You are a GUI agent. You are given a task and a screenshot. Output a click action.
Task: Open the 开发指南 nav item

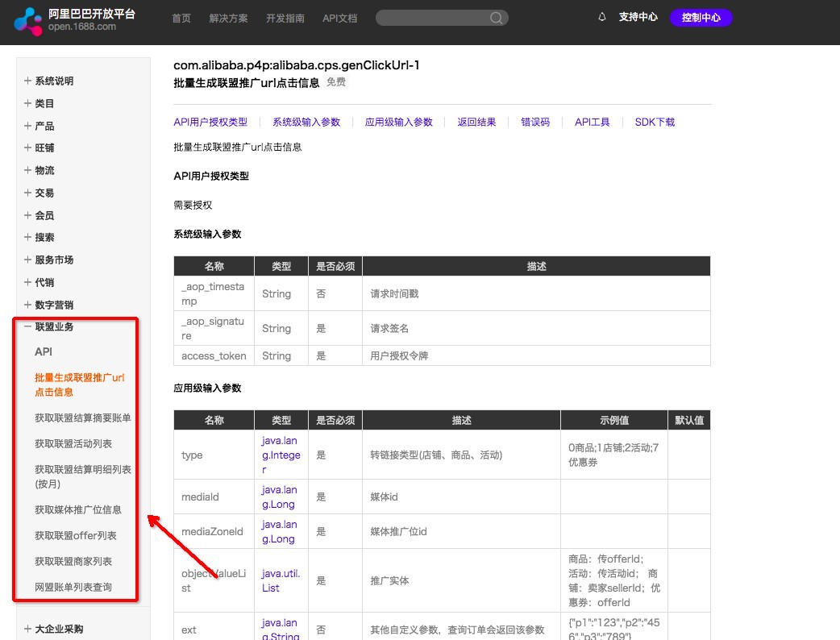tap(285, 19)
